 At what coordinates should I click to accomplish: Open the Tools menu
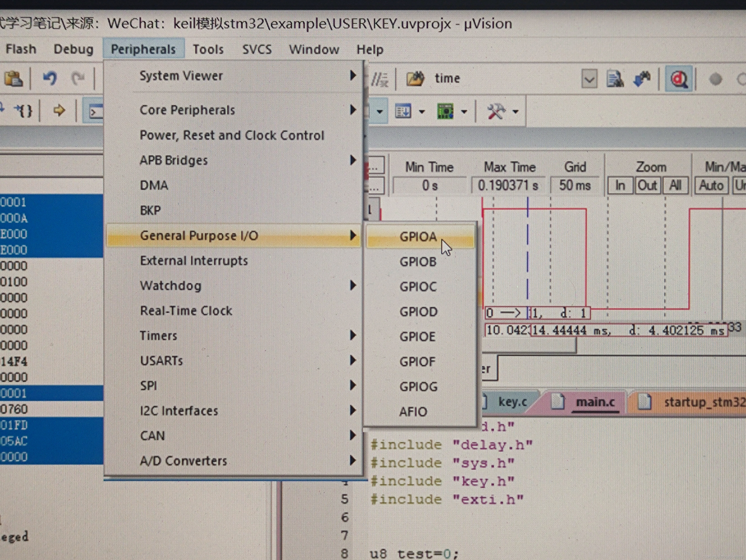point(208,50)
